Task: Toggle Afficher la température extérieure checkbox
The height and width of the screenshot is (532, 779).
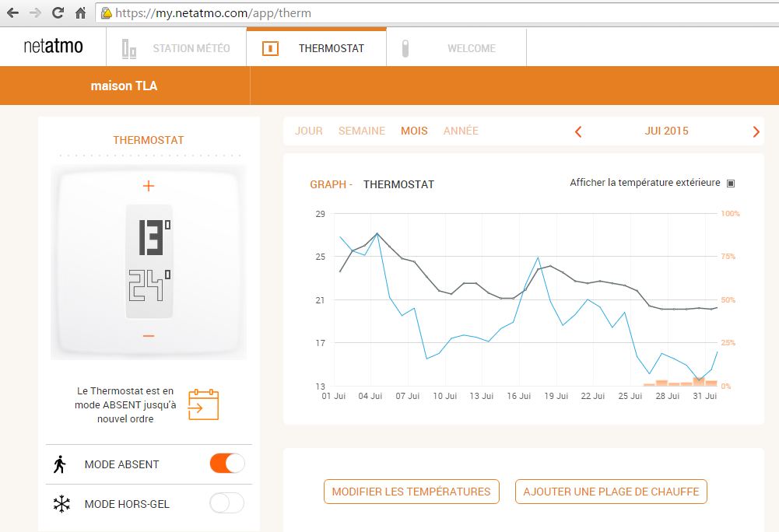Action: pyautogui.click(x=731, y=184)
